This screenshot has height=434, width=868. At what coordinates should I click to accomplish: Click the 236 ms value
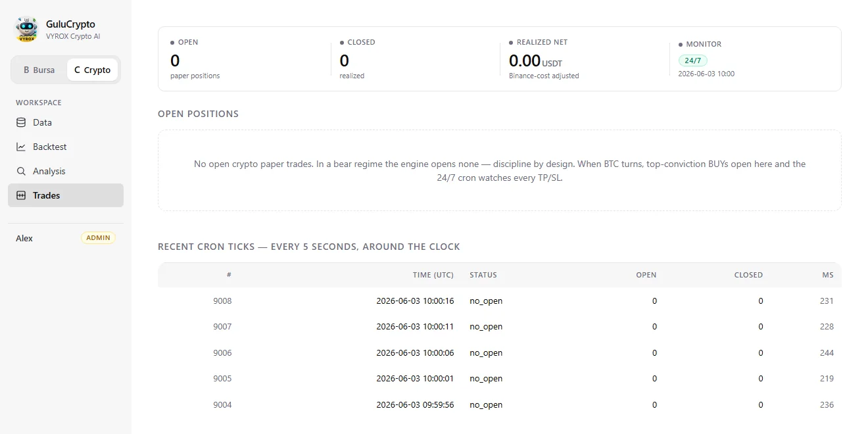(x=827, y=404)
